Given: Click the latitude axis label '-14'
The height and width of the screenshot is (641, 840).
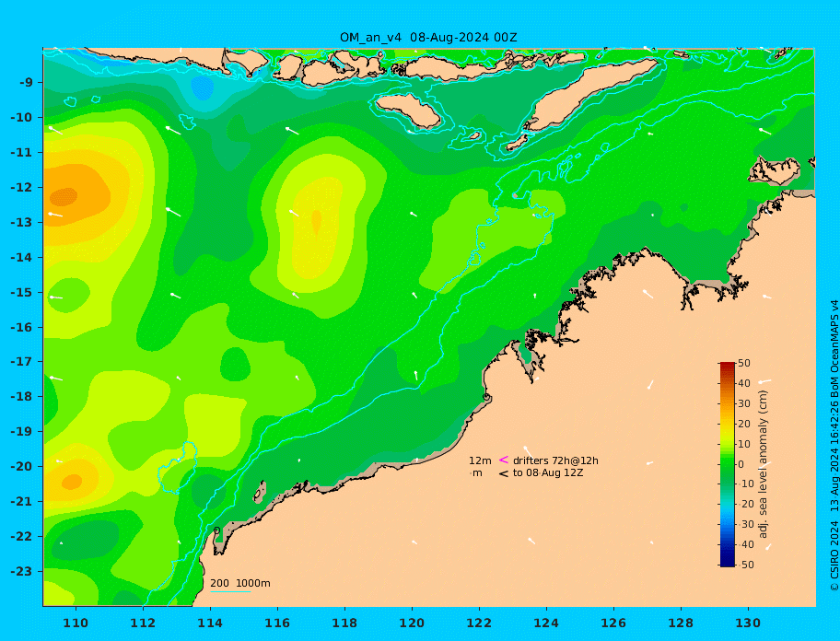Looking at the screenshot, I should 21,257.
